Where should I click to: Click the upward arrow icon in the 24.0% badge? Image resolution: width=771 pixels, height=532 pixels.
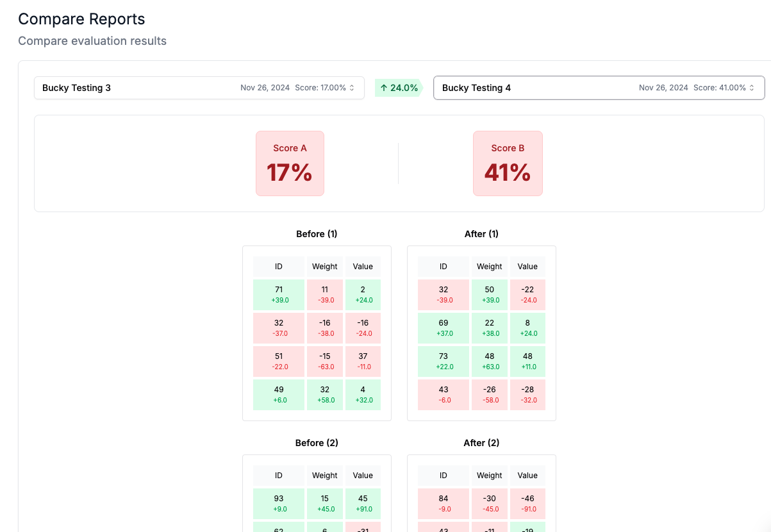coord(385,87)
